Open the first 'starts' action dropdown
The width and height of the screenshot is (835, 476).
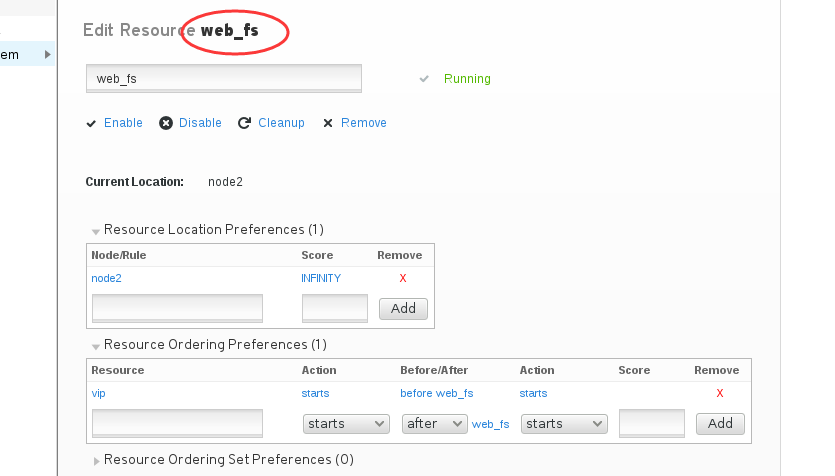(346, 424)
